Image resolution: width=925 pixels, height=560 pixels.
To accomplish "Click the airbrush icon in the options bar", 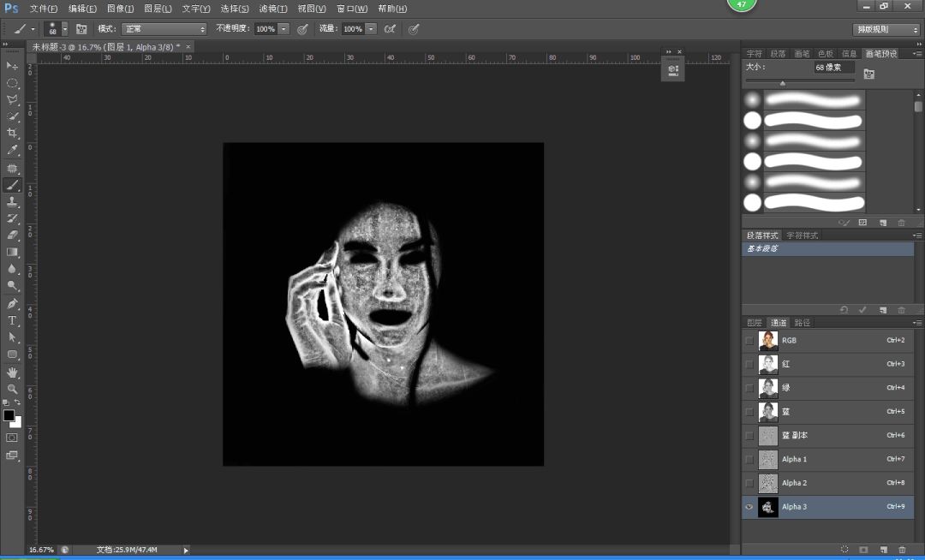I will [390, 29].
